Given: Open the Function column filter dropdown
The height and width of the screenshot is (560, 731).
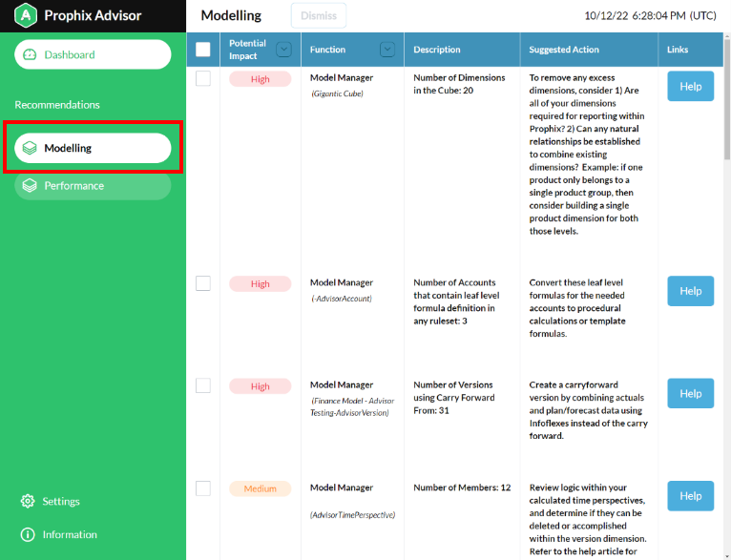Looking at the screenshot, I should [x=386, y=50].
